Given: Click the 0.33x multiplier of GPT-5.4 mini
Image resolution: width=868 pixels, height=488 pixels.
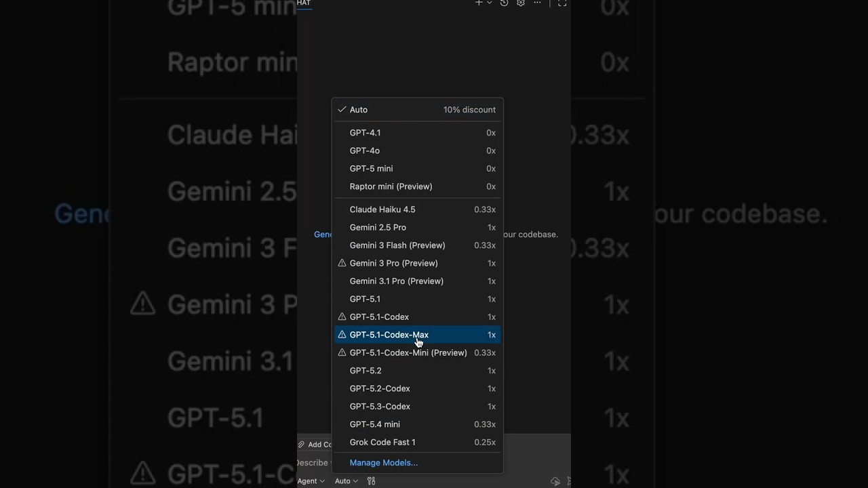Looking at the screenshot, I should [485, 424].
